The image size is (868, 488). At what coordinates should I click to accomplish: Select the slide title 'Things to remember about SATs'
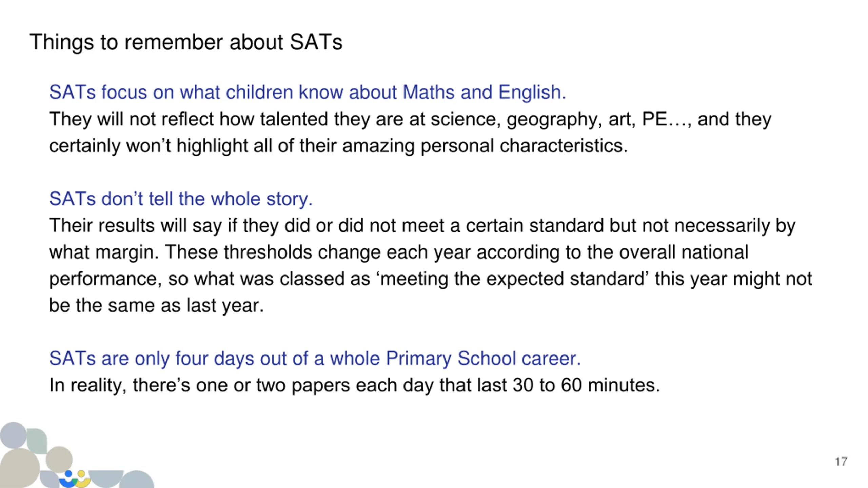[x=186, y=42]
